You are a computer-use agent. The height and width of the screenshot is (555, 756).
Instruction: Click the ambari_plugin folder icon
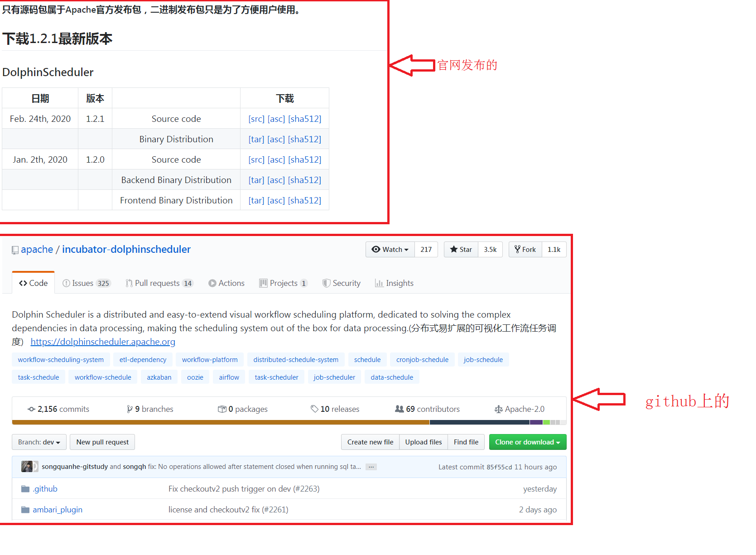click(25, 510)
